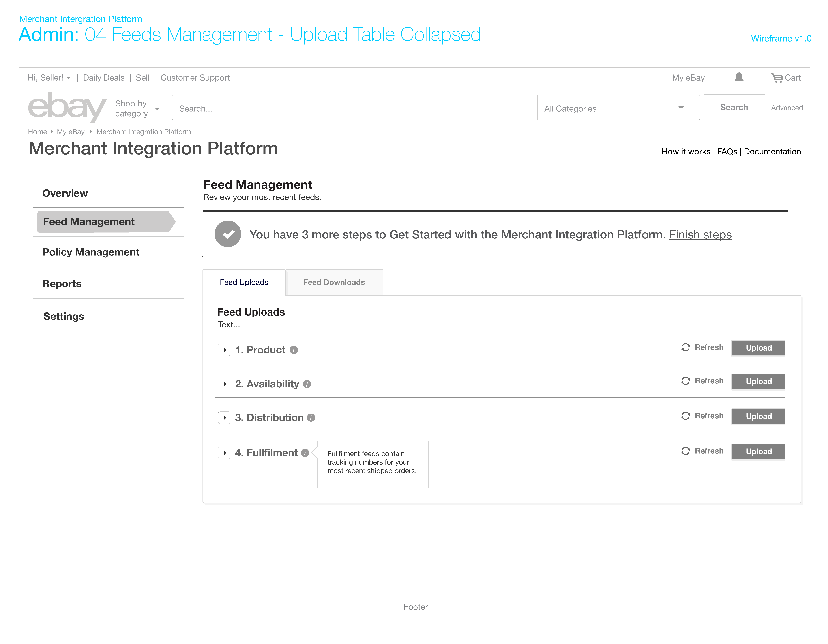Expand the 4. Fullfilment feed row
Image resolution: width=828 pixels, height=644 pixels.
coord(224,453)
